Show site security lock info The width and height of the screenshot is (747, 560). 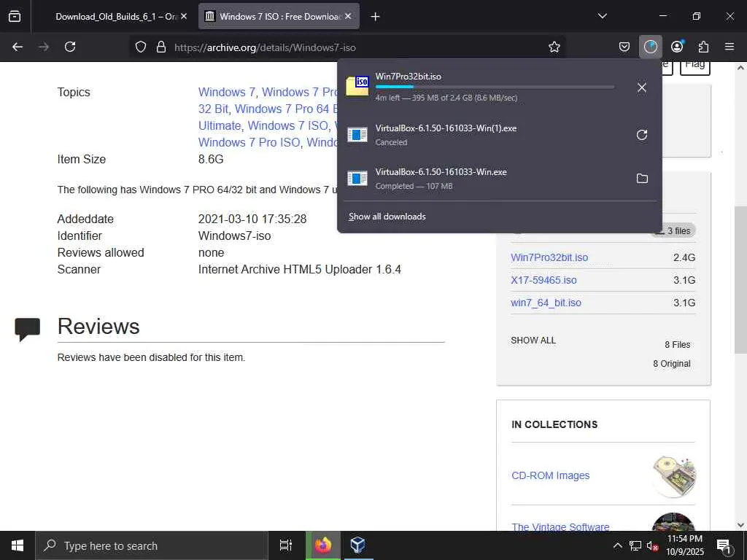[161, 47]
